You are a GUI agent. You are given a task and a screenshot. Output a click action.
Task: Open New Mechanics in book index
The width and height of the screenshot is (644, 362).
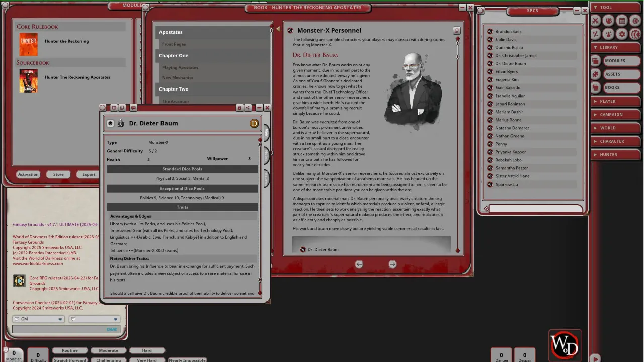[x=178, y=77]
